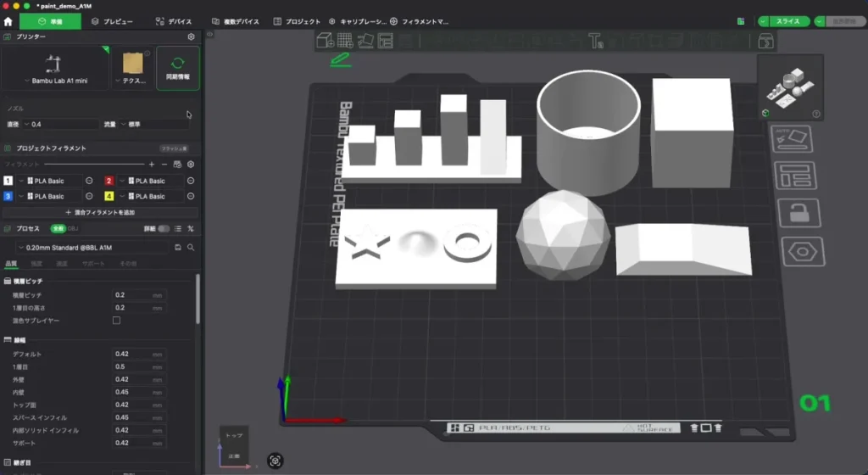Click the plate arrange icon on right
The width and height of the screenshot is (868, 475).
(x=795, y=176)
